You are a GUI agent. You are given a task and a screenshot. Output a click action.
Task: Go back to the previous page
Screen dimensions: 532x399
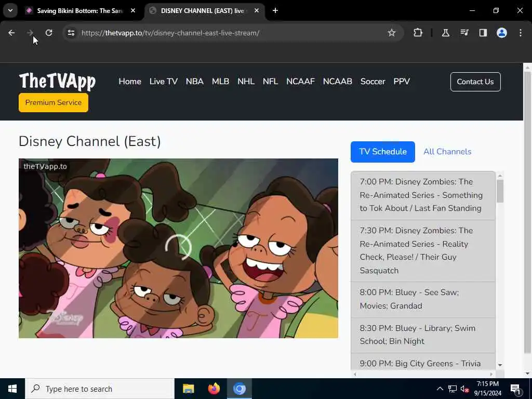[11, 33]
